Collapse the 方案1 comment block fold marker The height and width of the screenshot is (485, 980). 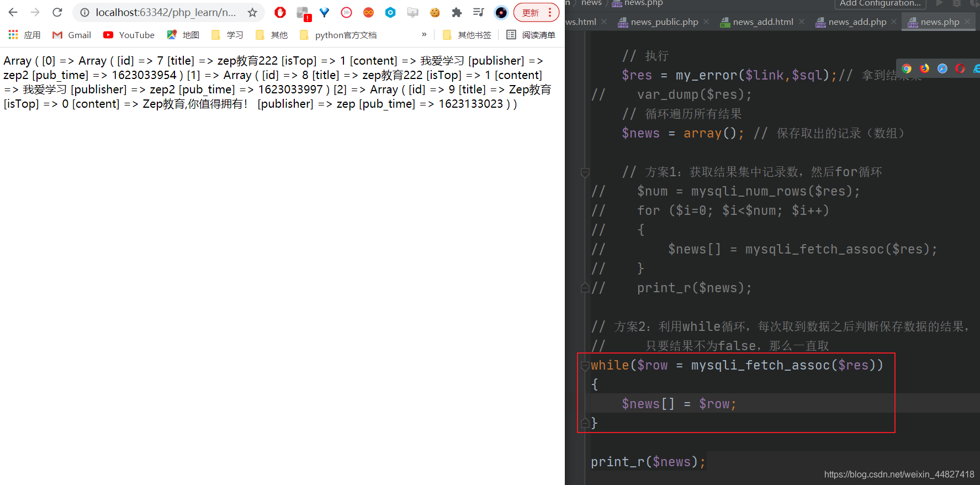pyautogui.click(x=585, y=172)
